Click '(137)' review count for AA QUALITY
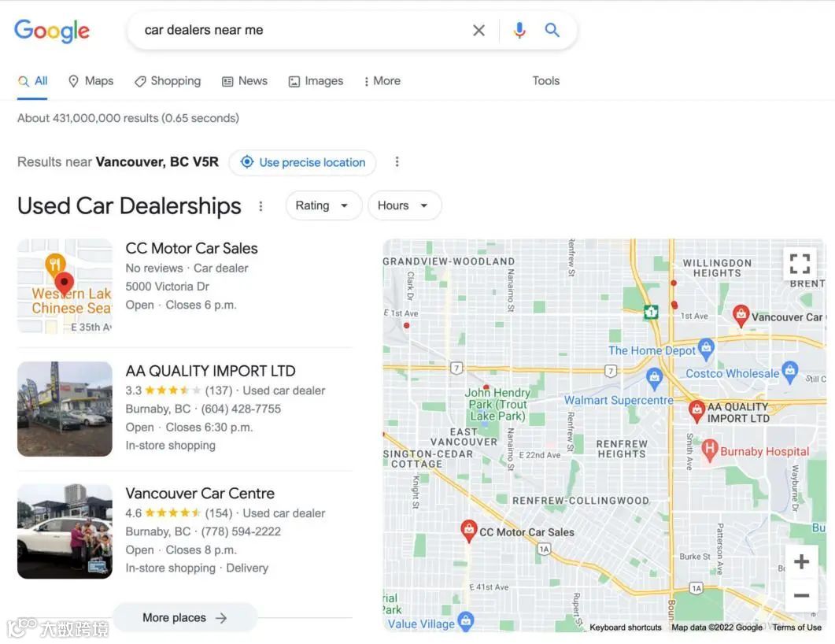 click(219, 391)
